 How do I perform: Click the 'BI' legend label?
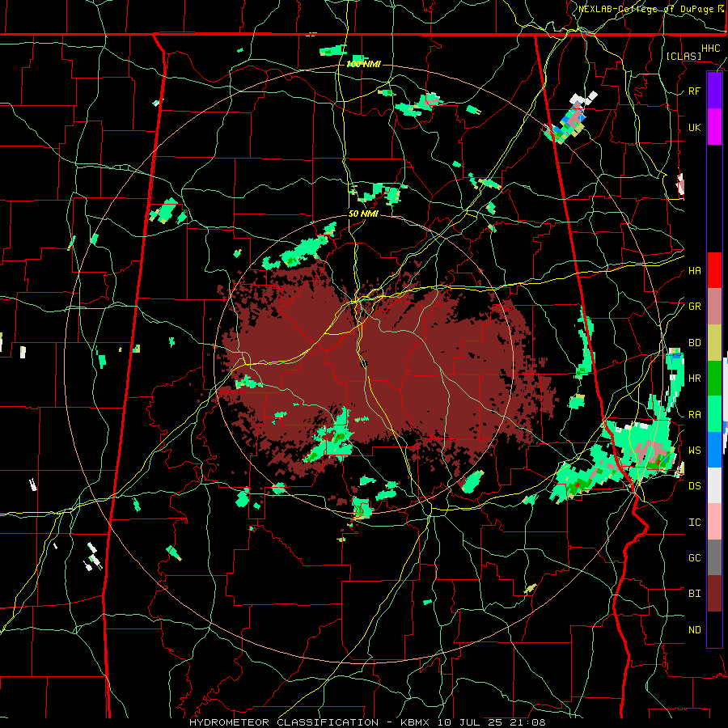pos(695,594)
